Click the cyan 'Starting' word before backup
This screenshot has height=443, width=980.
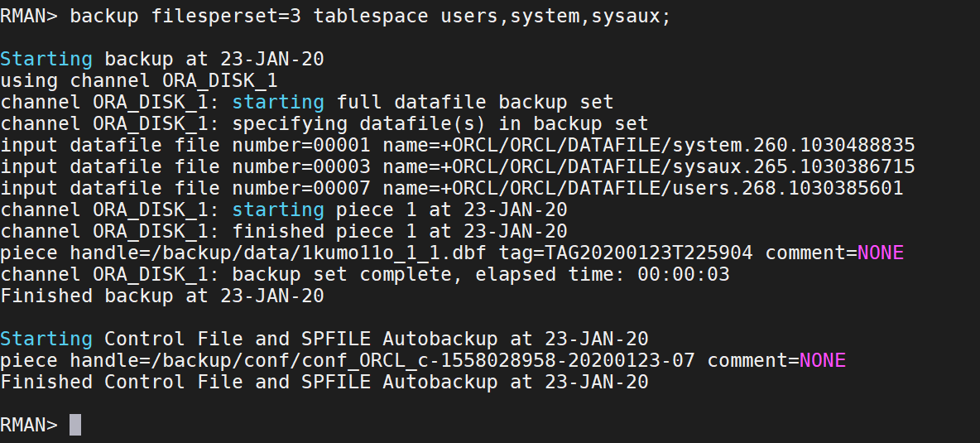(x=46, y=60)
